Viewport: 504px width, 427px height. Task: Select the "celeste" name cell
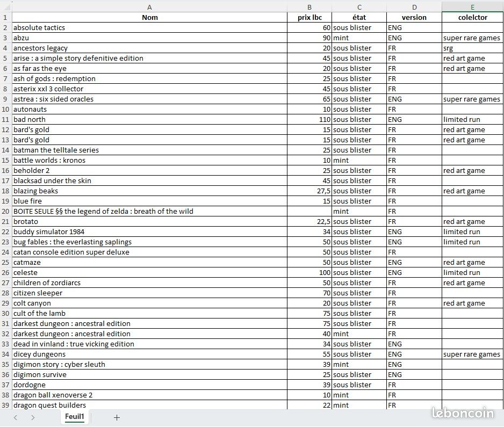pos(149,272)
